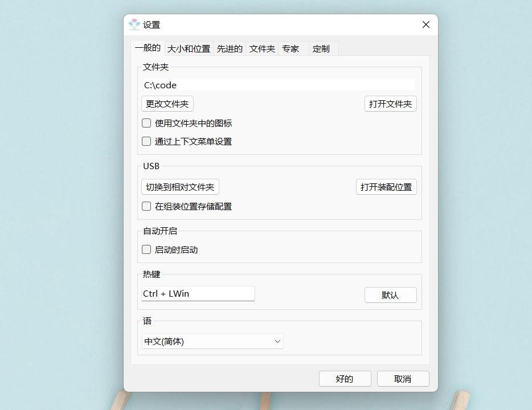Go to the 文件夹 tab
Viewport: 532px width, 410px height.
tap(262, 49)
